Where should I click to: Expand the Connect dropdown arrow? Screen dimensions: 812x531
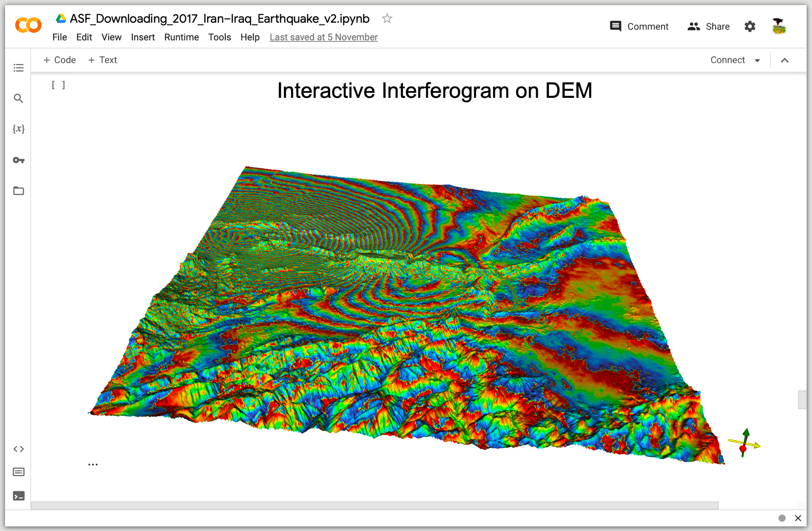point(757,61)
